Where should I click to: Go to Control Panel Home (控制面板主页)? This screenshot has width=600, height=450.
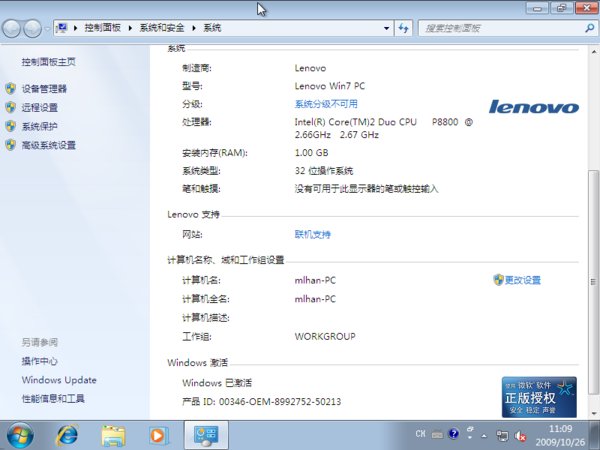[x=49, y=62]
